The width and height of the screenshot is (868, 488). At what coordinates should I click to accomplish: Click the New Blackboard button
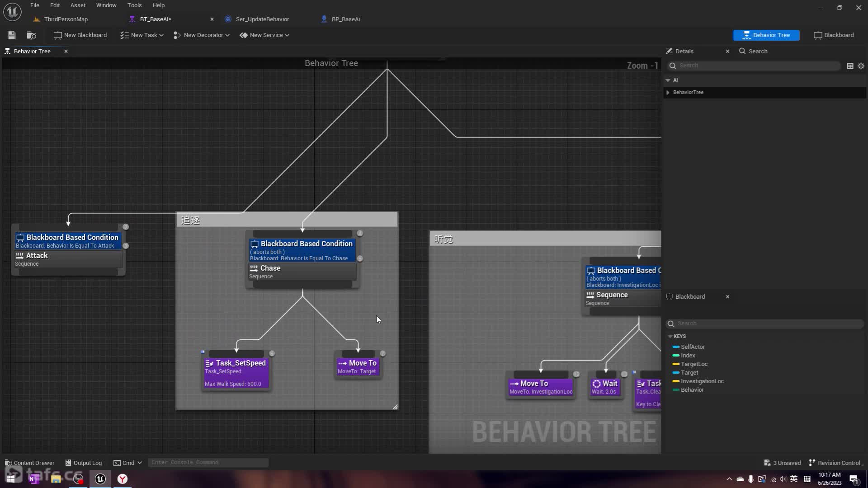(x=80, y=35)
